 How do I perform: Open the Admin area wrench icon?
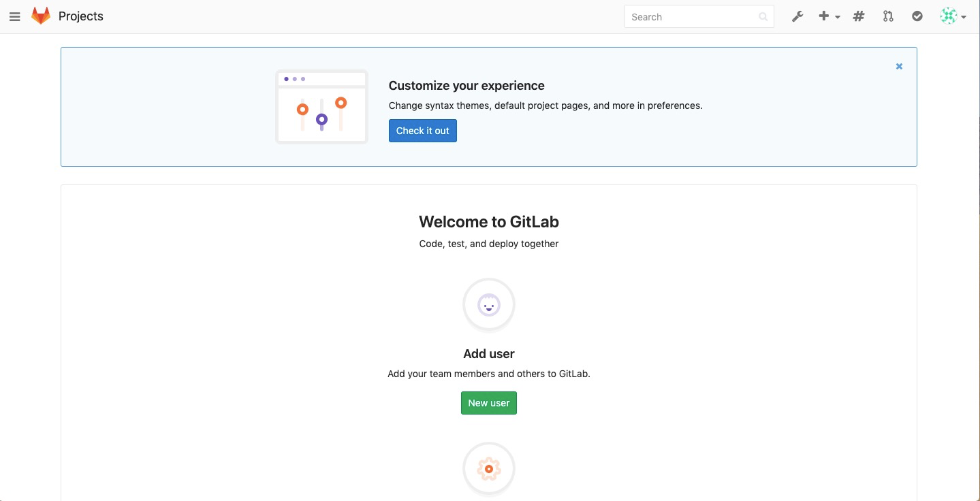click(797, 16)
